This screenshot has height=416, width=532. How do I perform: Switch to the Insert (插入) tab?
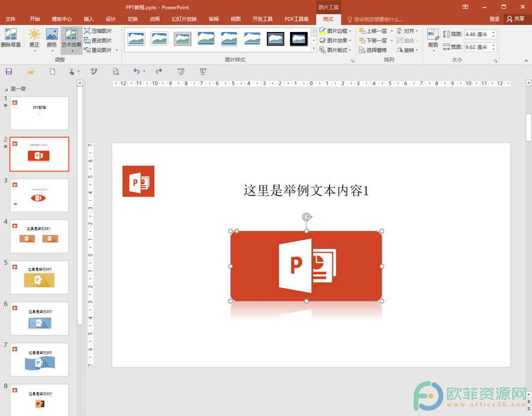pyautogui.click(x=89, y=19)
